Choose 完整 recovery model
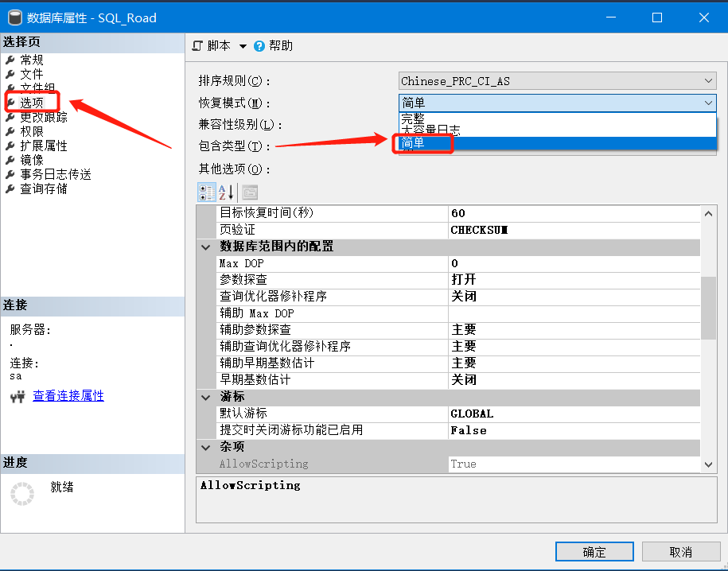The width and height of the screenshot is (728, 571). [557, 118]
